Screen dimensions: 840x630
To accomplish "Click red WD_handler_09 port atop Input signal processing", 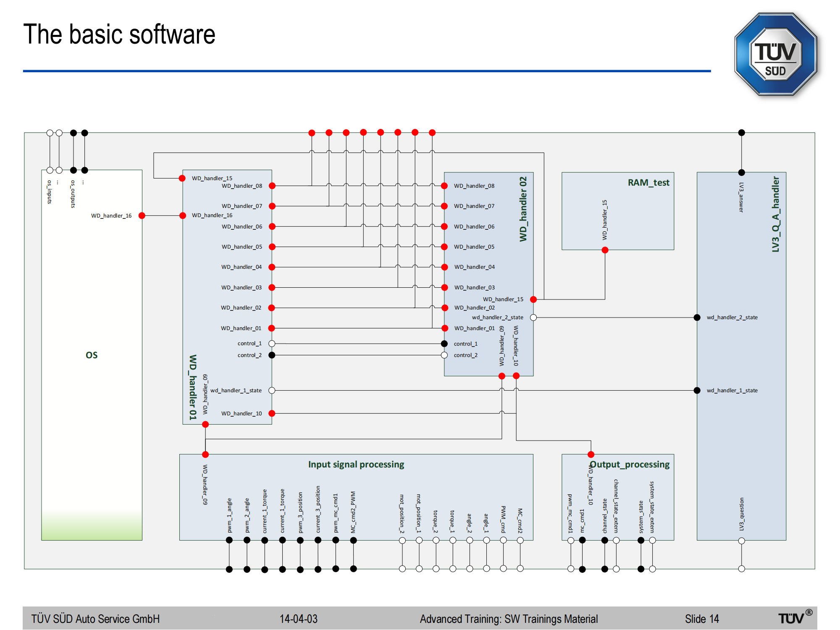I will point(205,454).
